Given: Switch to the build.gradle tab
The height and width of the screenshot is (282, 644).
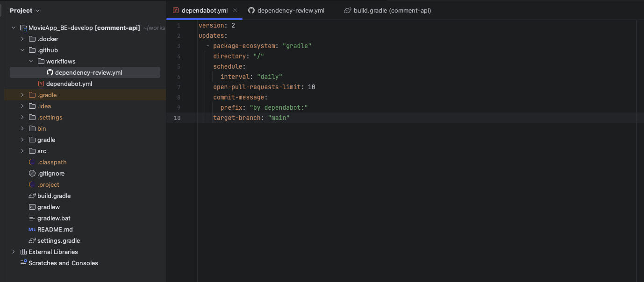Looking at the screenshot, I should 392,10.
